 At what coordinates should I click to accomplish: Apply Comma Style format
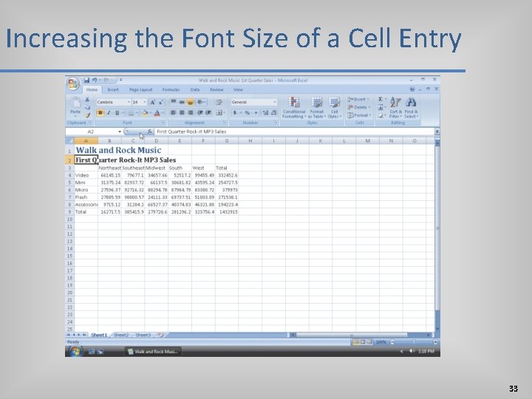pos(256,112)
